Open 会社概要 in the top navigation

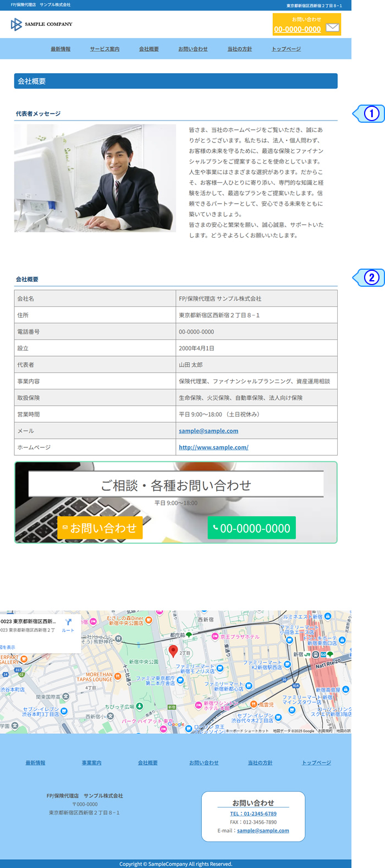149,49
